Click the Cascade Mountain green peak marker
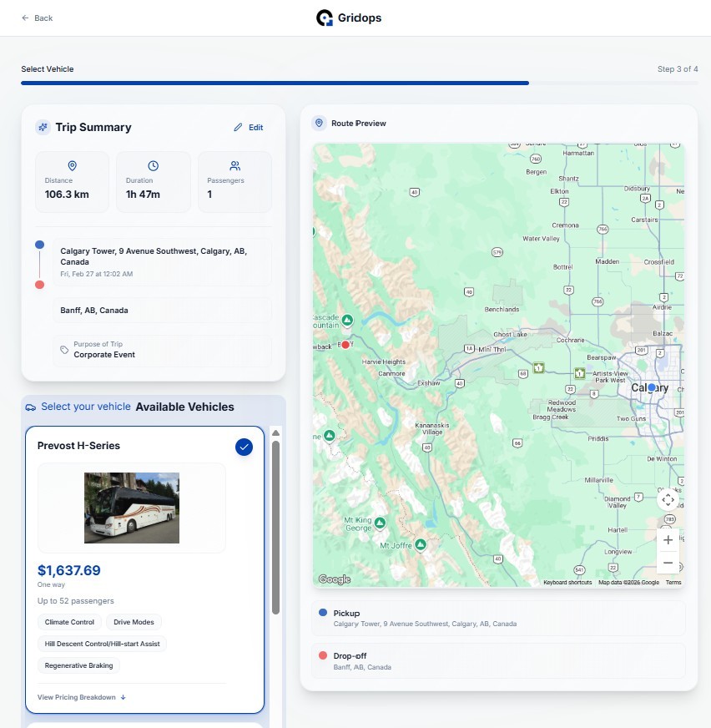This screenshot has height=728, width=711. point(347,320)
